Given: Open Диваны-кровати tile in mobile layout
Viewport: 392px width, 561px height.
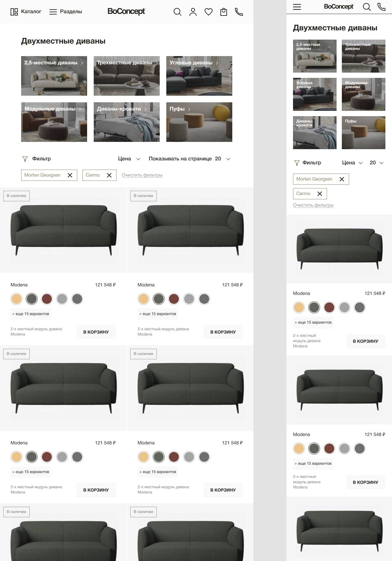Looking at the screenshot, I should pos(315,133).
